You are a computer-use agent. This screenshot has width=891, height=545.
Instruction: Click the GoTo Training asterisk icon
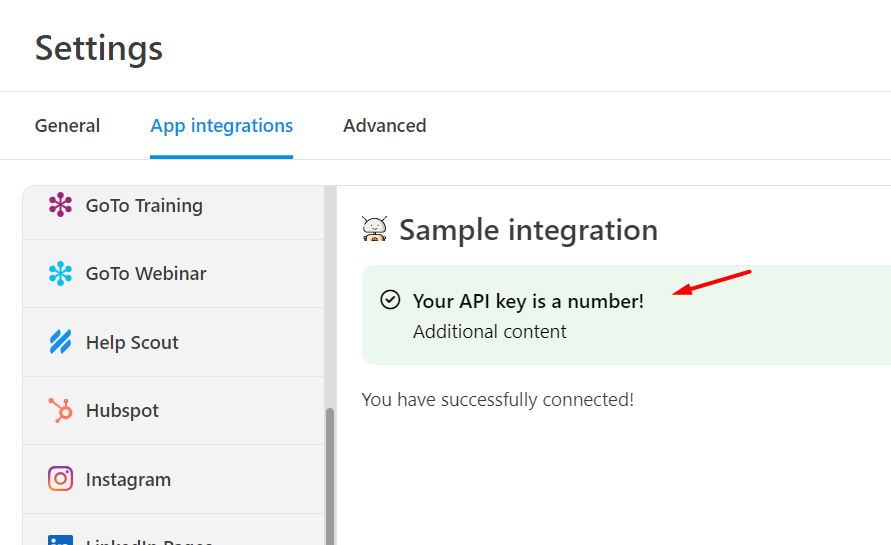coord(60,205)
